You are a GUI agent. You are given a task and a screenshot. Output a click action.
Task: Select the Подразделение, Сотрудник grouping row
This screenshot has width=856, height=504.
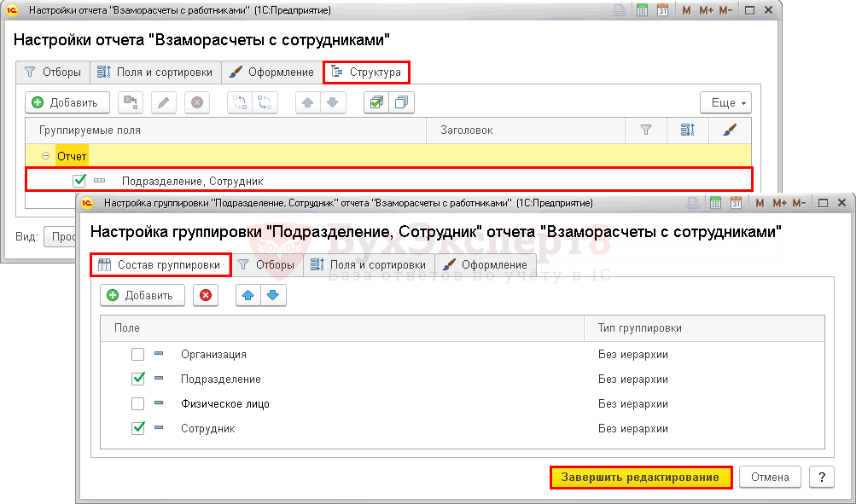pyautogui.click(x=192, y=181)
